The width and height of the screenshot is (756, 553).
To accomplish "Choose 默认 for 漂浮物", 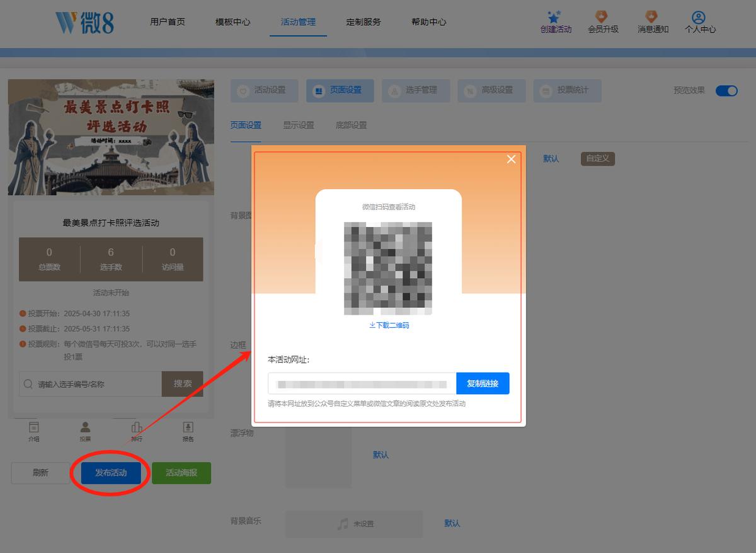I will point(381,455).
